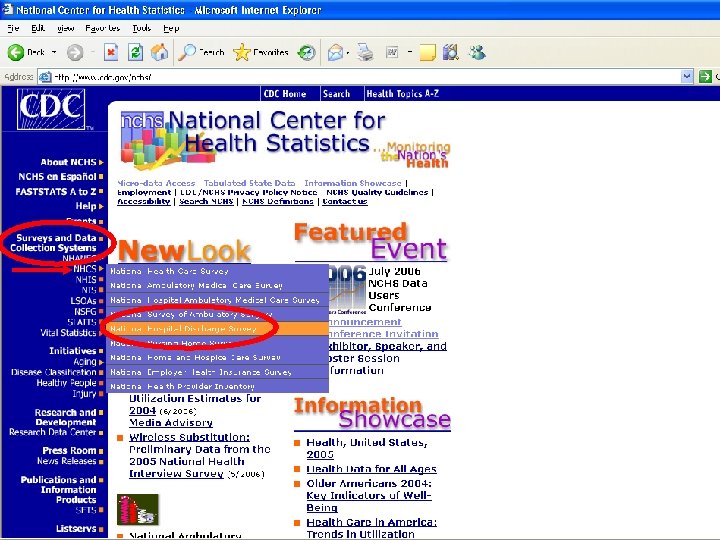Click the Forward arrow button
Image resolution: width=720 pixels, height=540 pixels.
(75, 52)
